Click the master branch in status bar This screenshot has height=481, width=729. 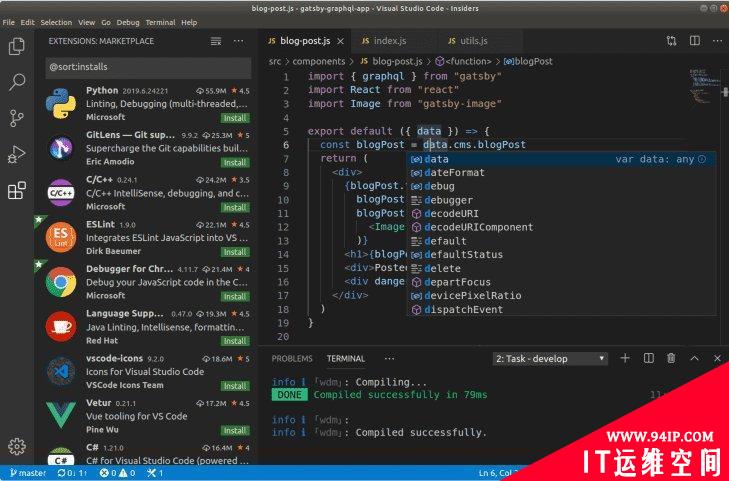pyautogui.click(x=27, y=473)
